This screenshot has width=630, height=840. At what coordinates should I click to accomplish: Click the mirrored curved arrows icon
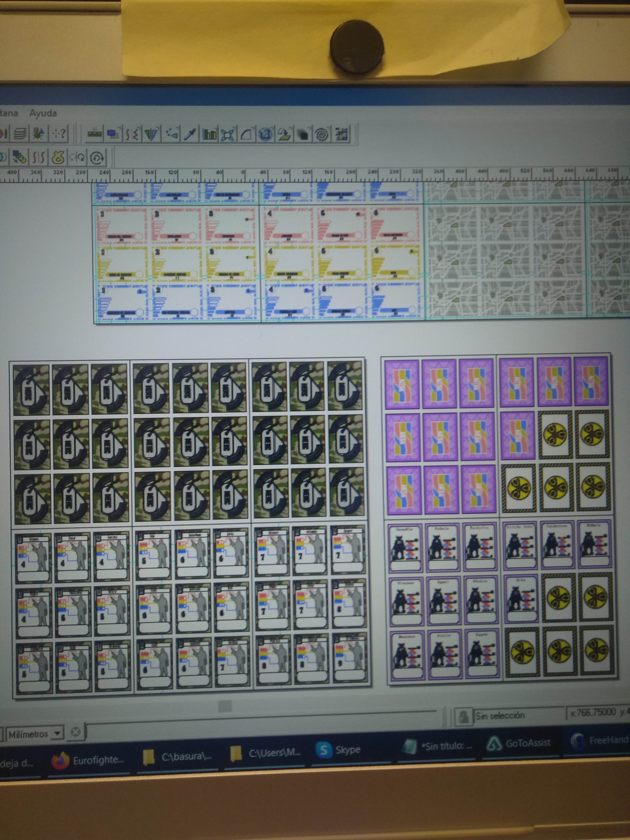point(78,157)
